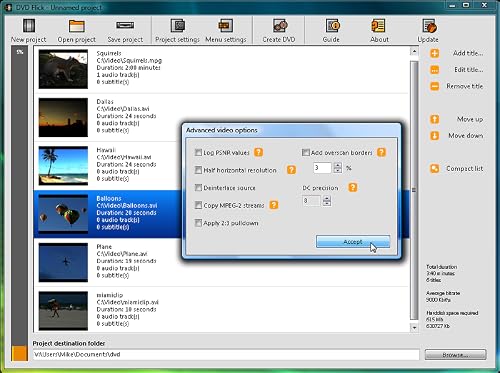The image size is (500, 373).
Task: Move the selected title up
Action: point(434,119)
